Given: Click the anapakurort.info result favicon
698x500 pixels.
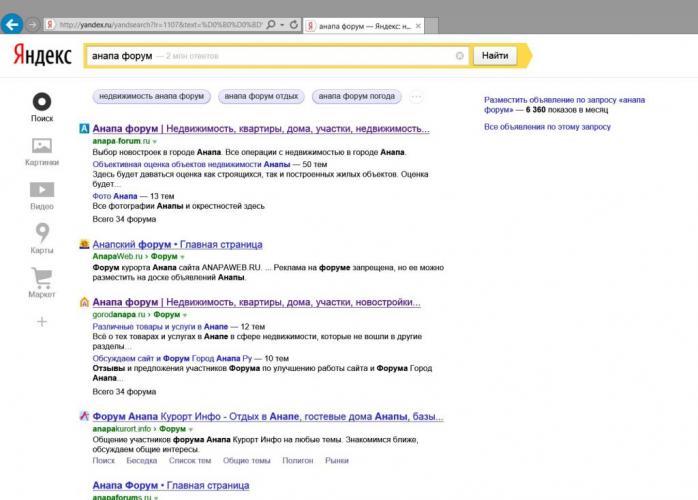Looking at the screenshot, I should (x=84, y=416).
